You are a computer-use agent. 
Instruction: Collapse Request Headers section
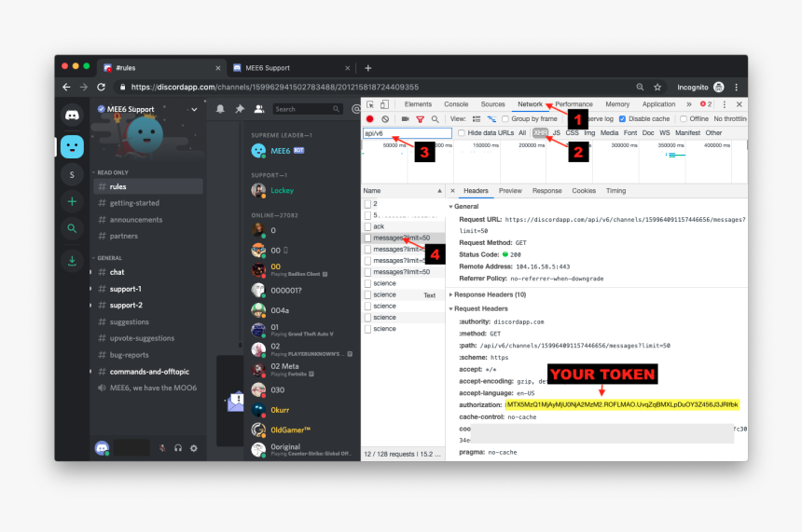[x=450, y=308]
